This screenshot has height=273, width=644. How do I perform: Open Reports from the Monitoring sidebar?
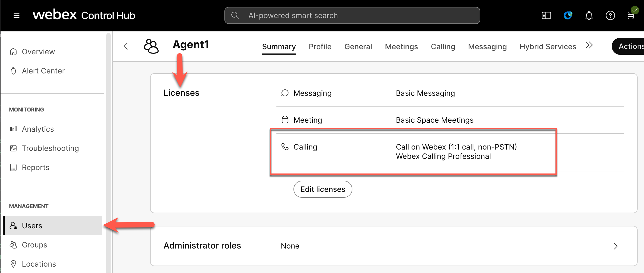(x=35, y=167)
